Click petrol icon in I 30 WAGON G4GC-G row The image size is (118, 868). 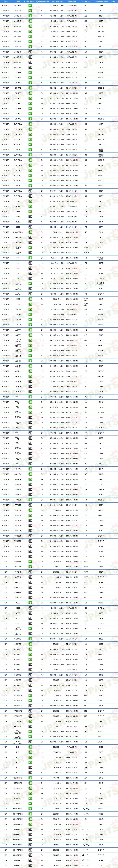[30, 284]
